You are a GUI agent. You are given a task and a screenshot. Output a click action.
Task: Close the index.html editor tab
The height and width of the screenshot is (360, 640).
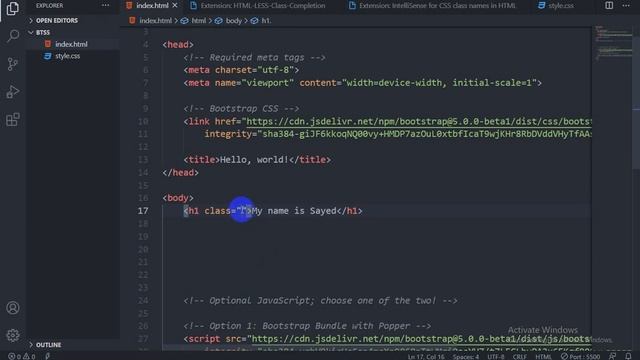pyautogui.click(x=175, y=5)
